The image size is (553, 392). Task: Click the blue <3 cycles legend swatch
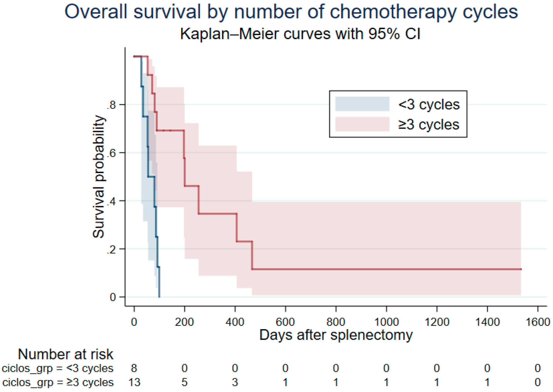[x=362, y=104]
